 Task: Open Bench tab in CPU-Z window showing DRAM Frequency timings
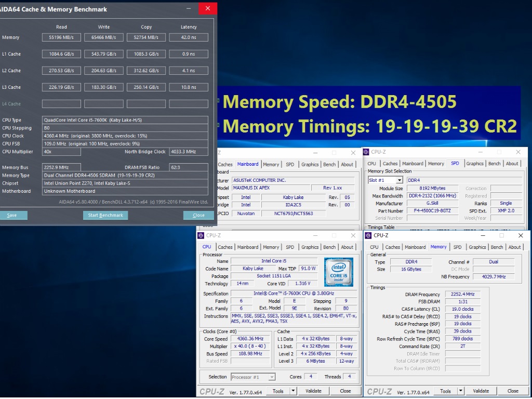(x=497, y=247)
